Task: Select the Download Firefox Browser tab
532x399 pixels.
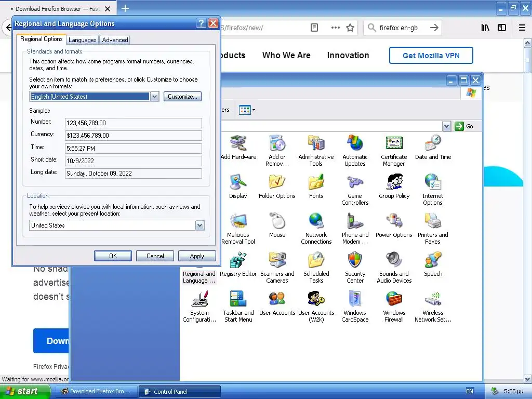Action: 58,9
